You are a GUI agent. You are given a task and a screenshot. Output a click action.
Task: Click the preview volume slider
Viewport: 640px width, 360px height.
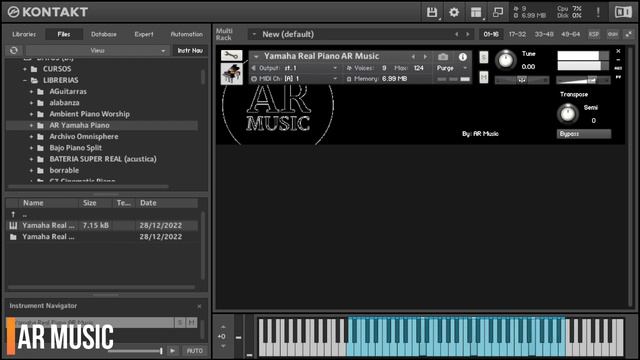click(135, 351)
